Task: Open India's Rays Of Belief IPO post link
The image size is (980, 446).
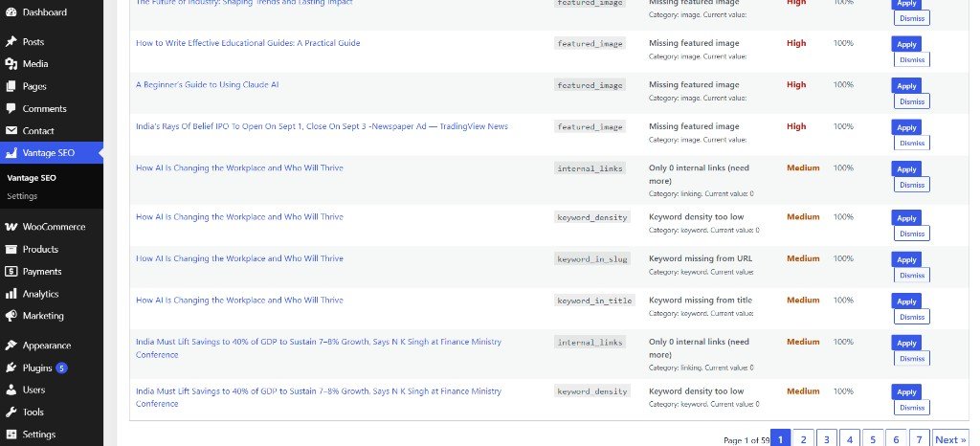Action: point(322,126)
